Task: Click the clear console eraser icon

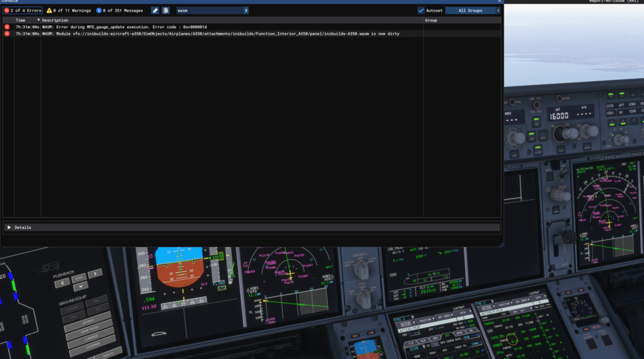Action: (x=155, y=10)
